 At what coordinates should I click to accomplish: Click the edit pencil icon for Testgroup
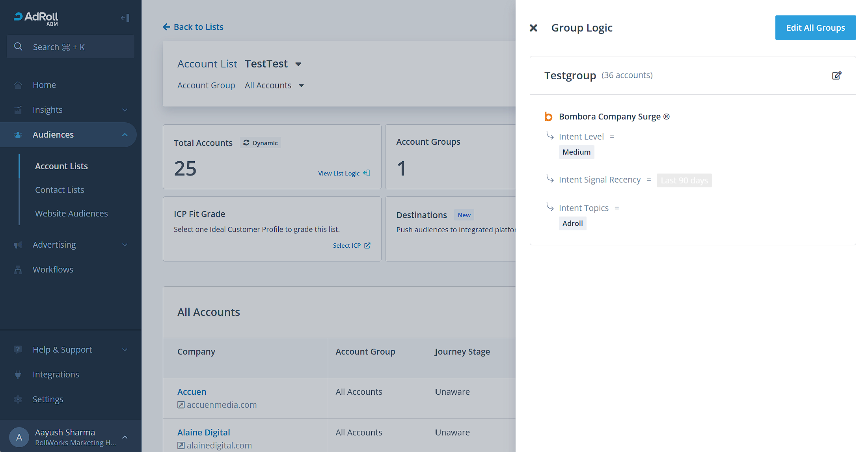point(836,75)
